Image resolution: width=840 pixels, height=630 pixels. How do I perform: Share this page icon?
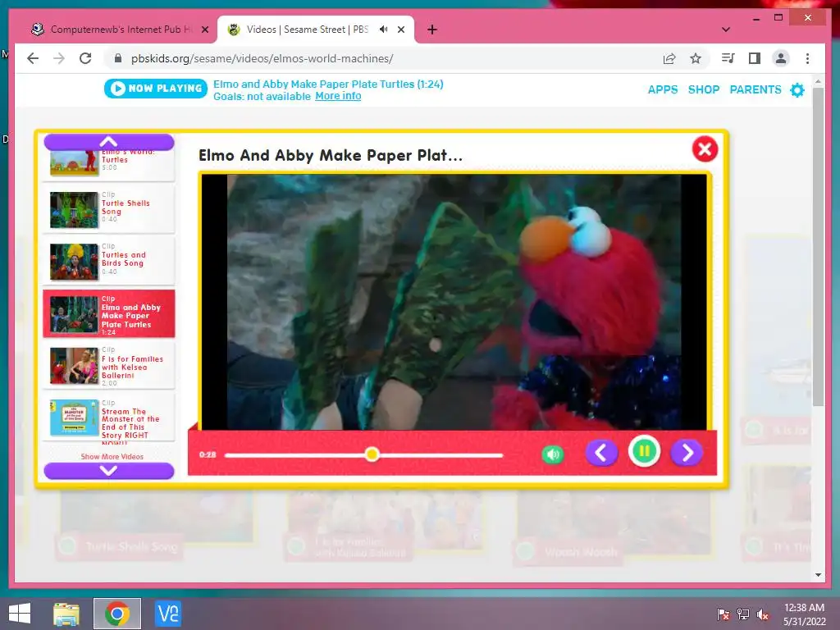[x=669, y=58]
